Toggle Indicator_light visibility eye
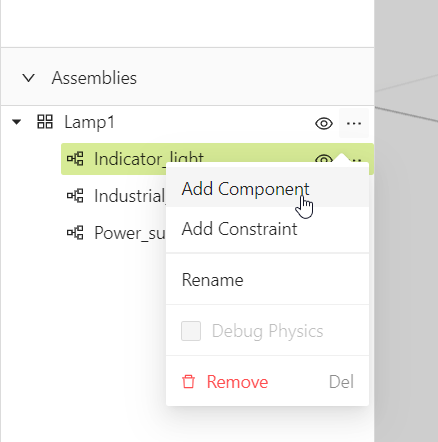The height and width of the screenshot is (442, 438). pyautogui.click(x=324, y=159)
